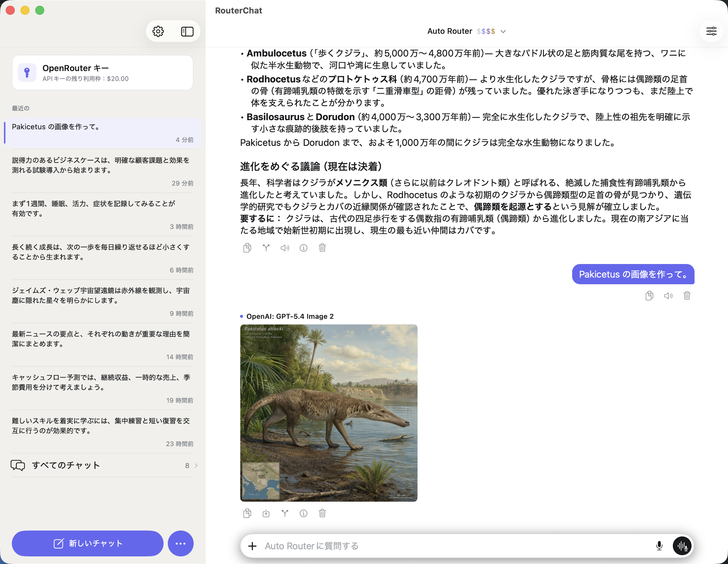Start microphone dictation
728x564 pixels.
pos(659,546)
